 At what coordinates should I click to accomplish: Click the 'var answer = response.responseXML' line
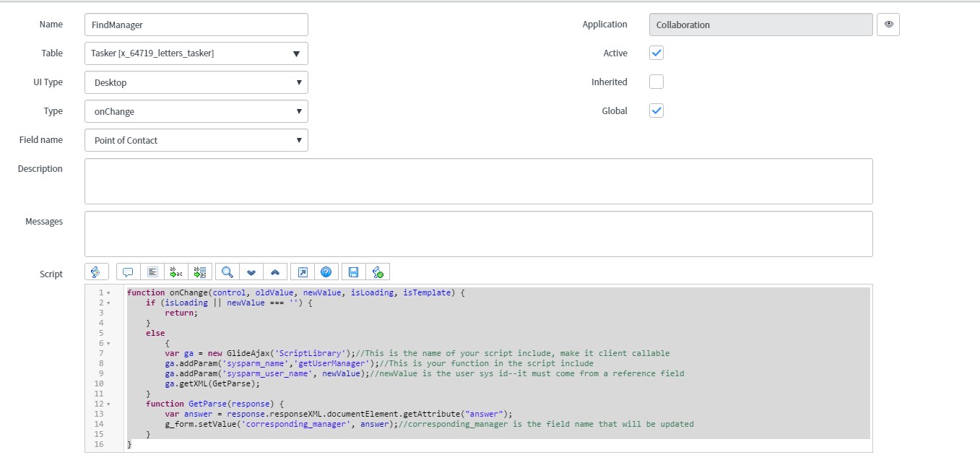[x=338, y=414]
